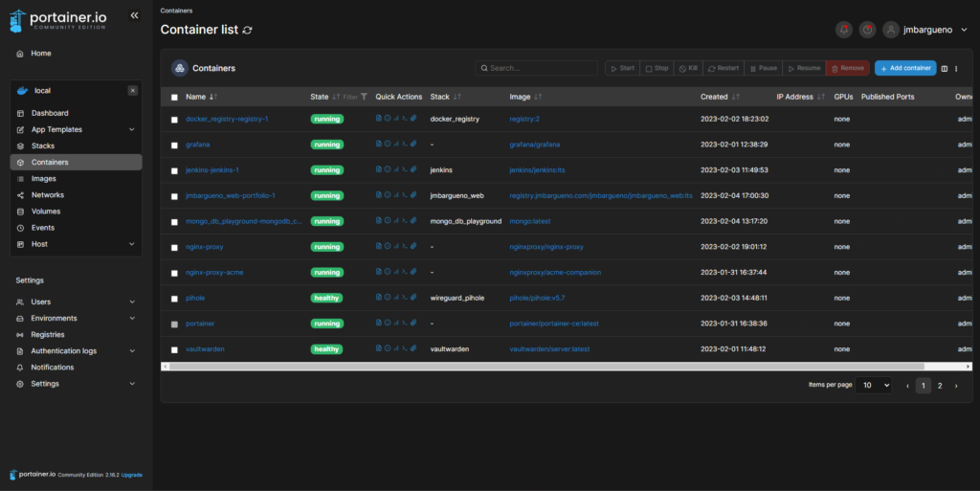Click the horizontal table scrollbar

[546, 367]
